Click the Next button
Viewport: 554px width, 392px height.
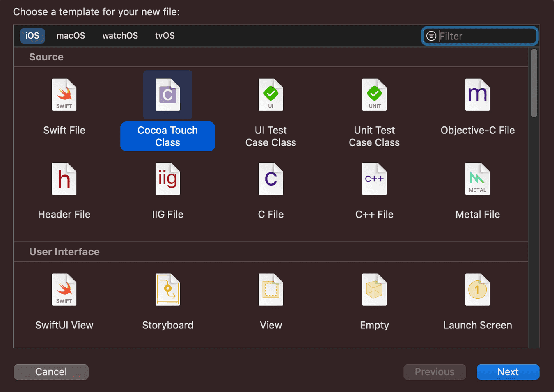pyautogui.click(x=508, y=372)
